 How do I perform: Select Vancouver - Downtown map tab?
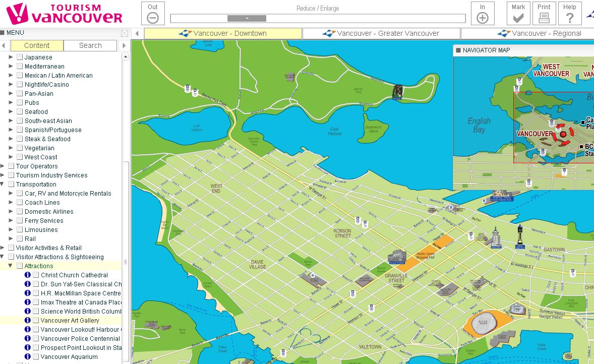point(223,33)
